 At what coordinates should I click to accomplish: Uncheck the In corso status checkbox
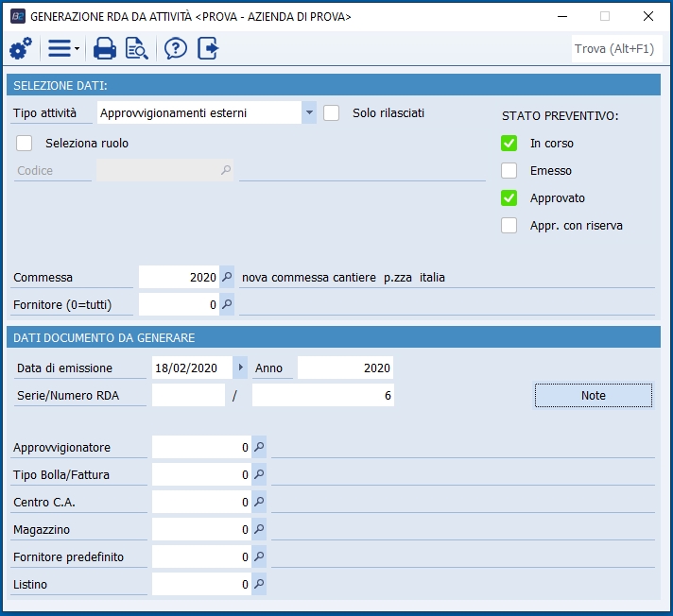click(509, 144)
